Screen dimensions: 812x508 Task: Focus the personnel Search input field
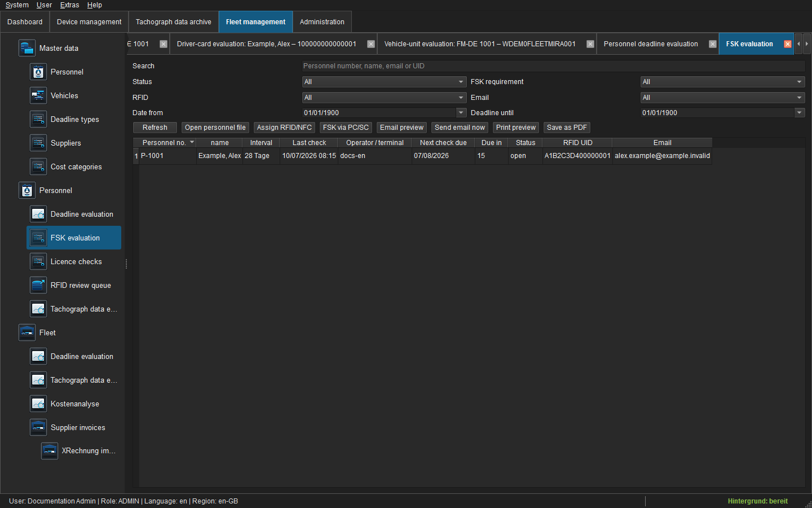click(553, 66)
